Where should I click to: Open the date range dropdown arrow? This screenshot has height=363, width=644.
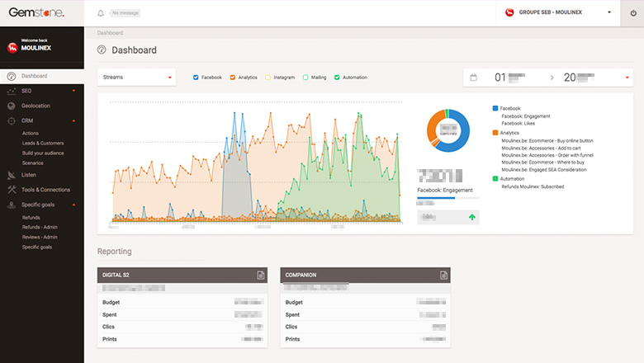click(x=627, y=78)
